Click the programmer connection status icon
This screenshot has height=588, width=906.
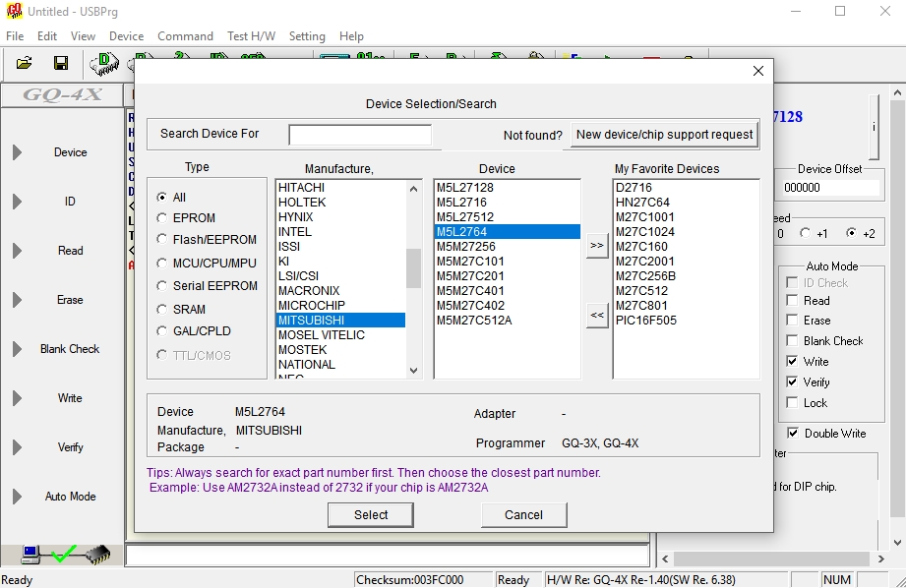[65, 555]
